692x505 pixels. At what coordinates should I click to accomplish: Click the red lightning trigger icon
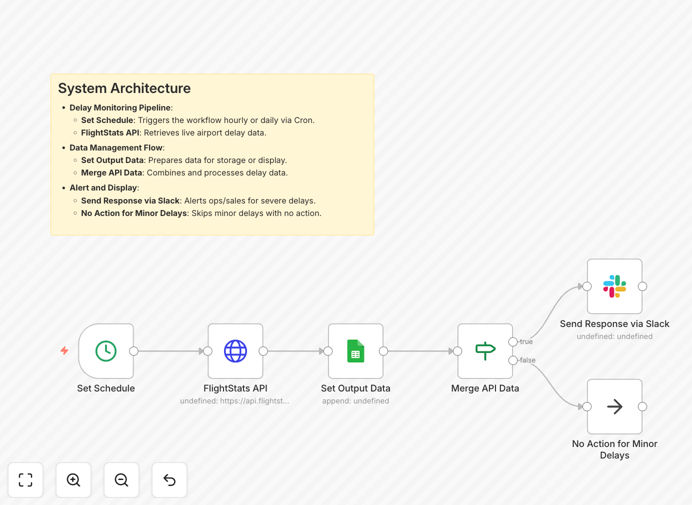(64, 350)
